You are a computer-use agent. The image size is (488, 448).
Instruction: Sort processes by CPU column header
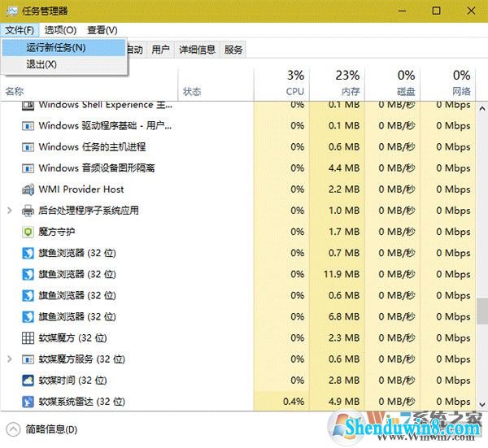(281, 84)
